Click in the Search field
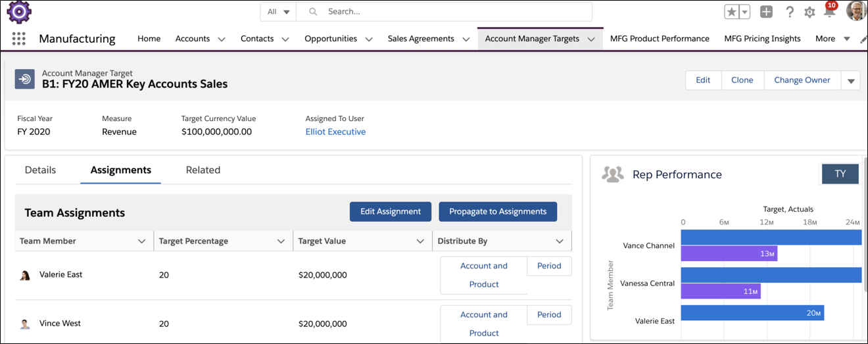 click(444, 12)
